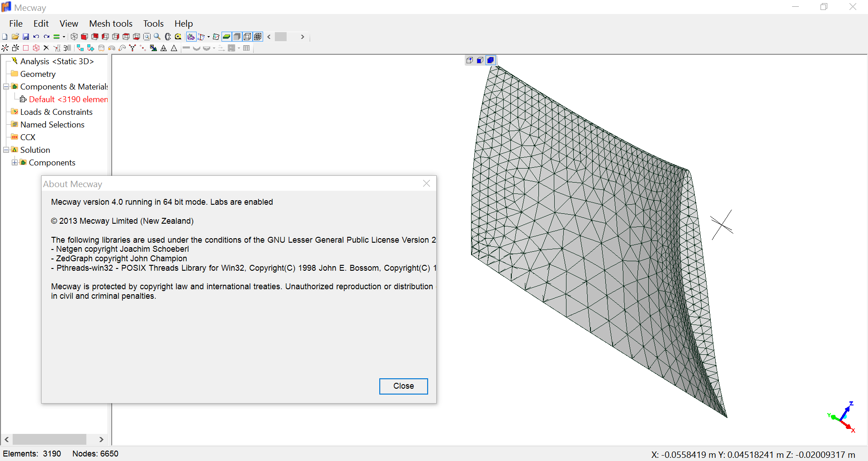Click the previous step left arrow
The width and height of the screenshot is (868, 461).
coord(269,37)
